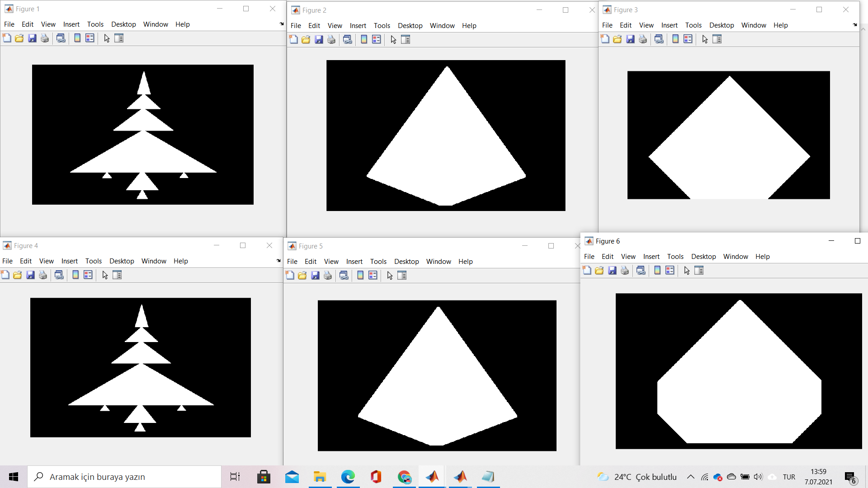Viewport: 868px width, 488px height.
Task: Launch MATLAB from the taskbar
Action: (x=432, y=477)
